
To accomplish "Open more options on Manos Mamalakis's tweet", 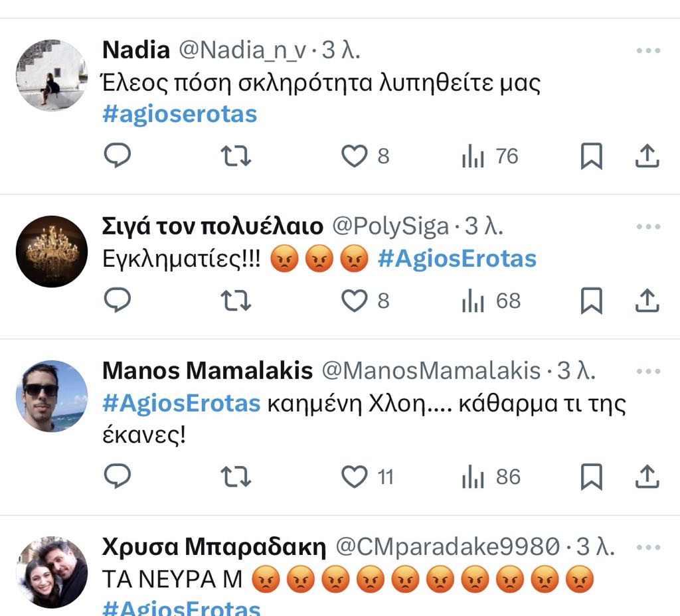I will pos(648,370).
